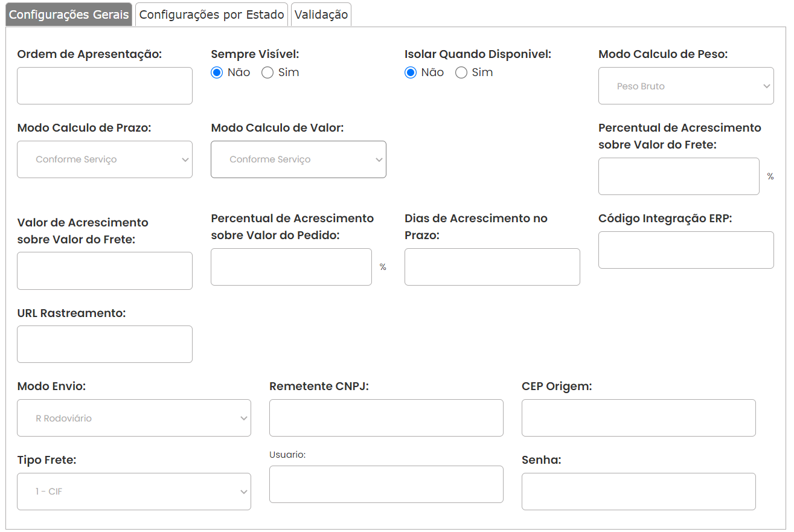Click the URL Rastreamento label

tap(71, 313)
